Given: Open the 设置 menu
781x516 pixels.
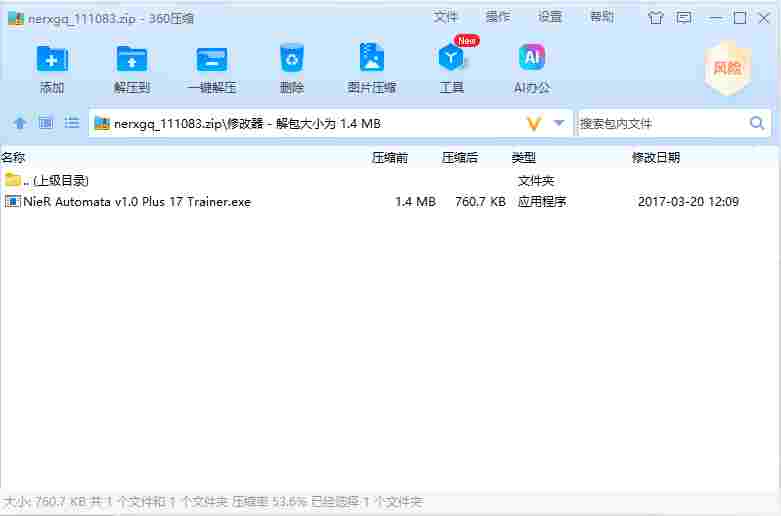Looking at the screenshot, I should [550, 17].
